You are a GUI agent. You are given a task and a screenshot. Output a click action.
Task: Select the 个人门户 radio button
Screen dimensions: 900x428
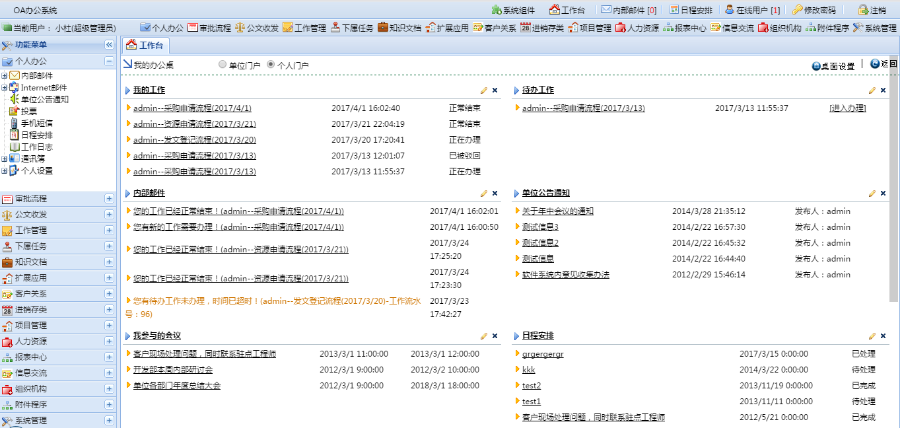tap(271, 65)
